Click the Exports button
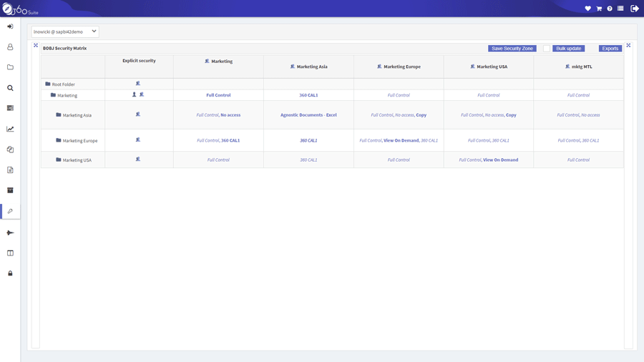644x362 pixels. (610, 49)
